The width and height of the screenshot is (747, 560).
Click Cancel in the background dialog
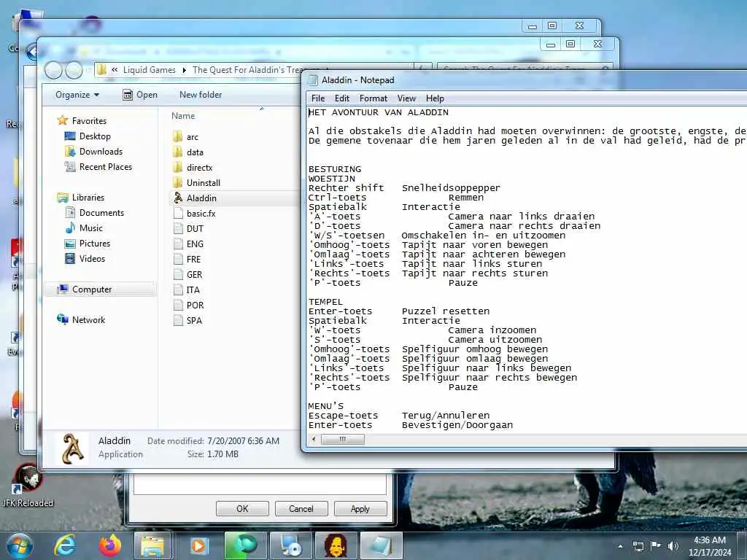(x=301, y=508)
